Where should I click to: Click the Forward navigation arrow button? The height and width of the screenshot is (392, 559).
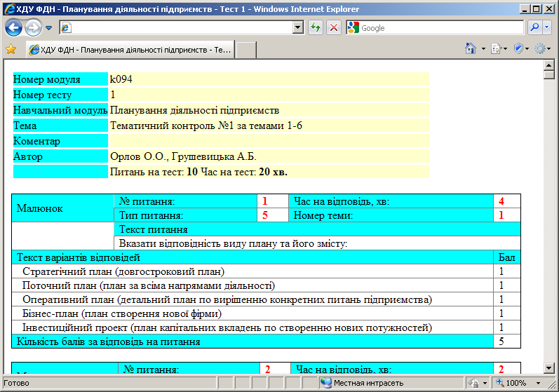tap(33, 28)
